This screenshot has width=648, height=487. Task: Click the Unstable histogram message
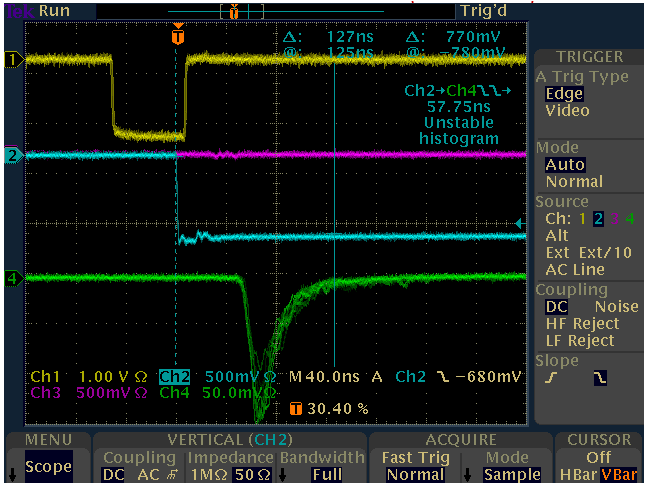[x=459, y=131]
